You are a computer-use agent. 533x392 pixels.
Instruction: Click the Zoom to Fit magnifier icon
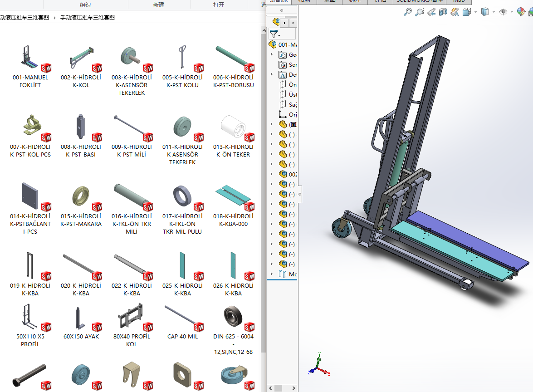[408, 12]
